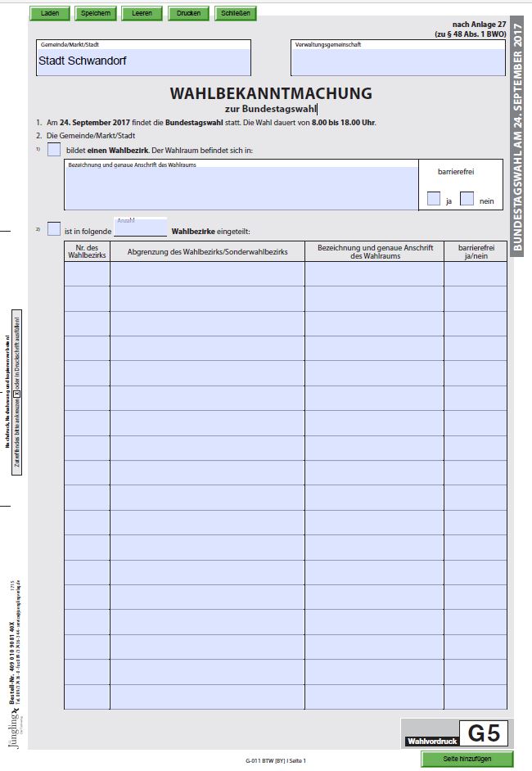Select first row Nr. des Wahlbezirks cell
This screenshot has width=532, height=771.
87,274
